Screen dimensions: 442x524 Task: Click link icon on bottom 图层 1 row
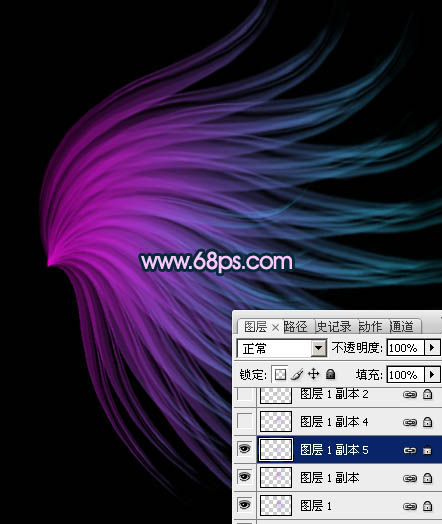pos(410,507)
